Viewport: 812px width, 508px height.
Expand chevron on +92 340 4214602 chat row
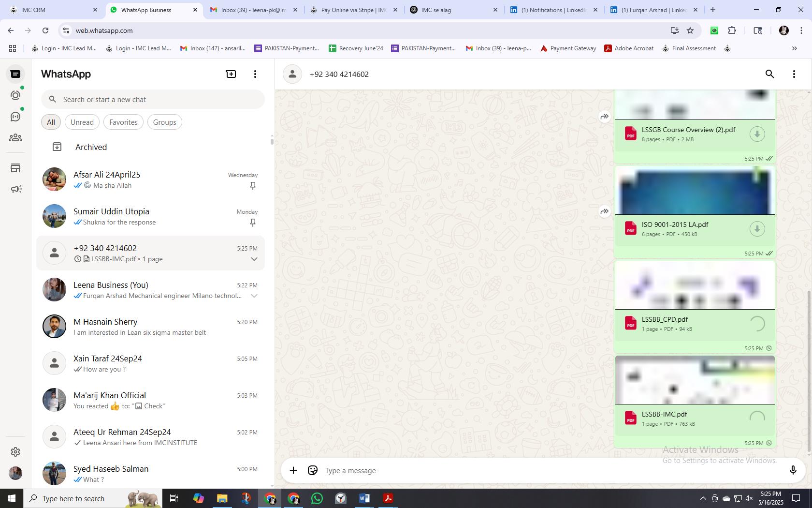(254, 259)
